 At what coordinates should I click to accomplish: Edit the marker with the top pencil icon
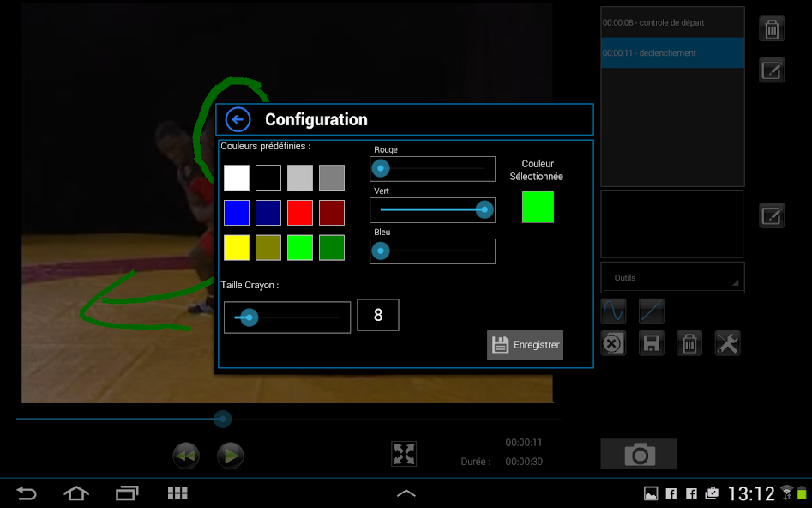pyautogui.click(x=772, y=70)
